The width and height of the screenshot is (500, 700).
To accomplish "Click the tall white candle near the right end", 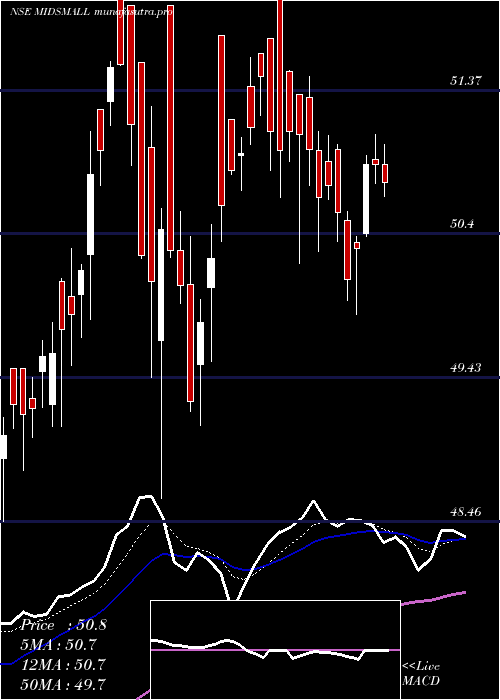I will pyautogui.click(x=366, y=199).
